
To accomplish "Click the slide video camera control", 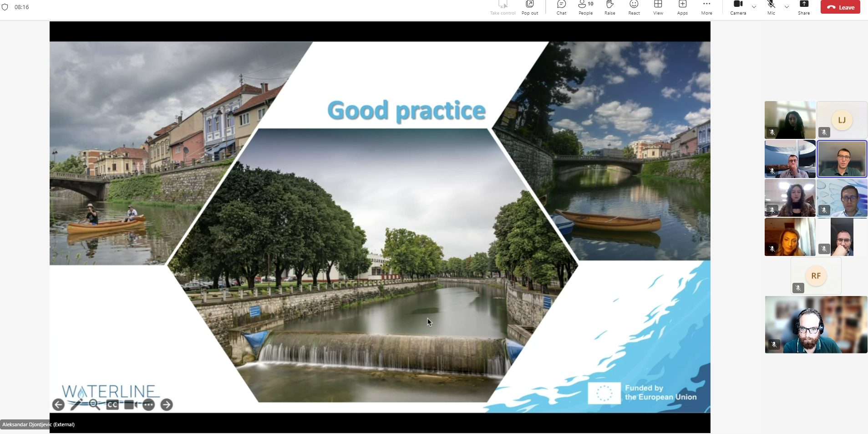I will point(131,404).
